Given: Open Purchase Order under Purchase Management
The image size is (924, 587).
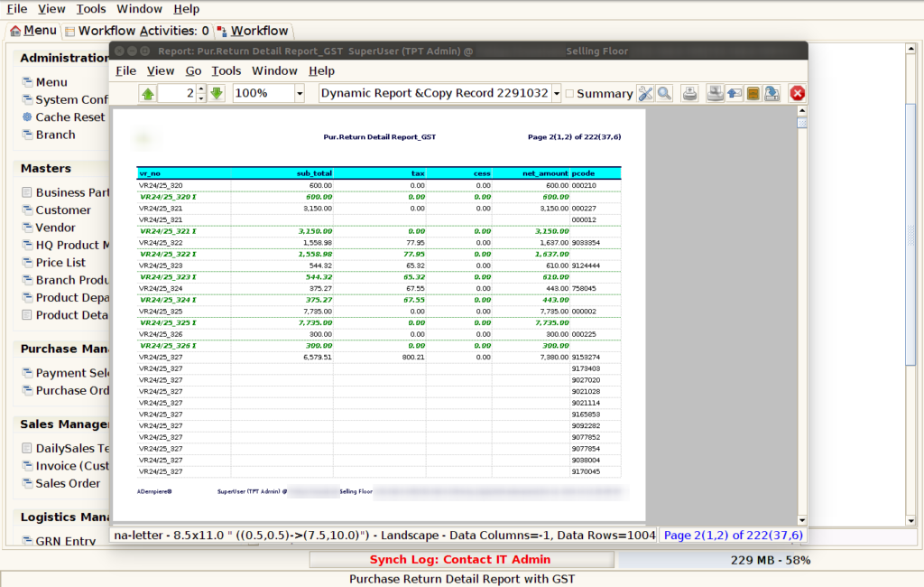Looking at the screenshot, I should [65, 390].
